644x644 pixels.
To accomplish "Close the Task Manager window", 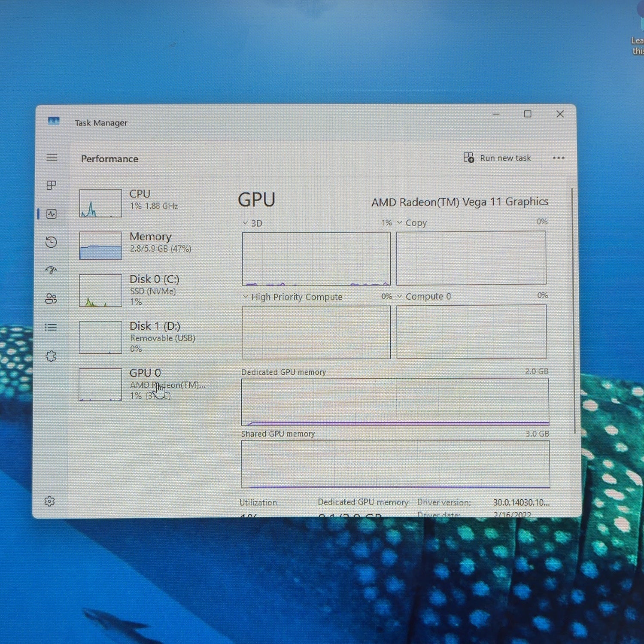I will pos(560,114).
